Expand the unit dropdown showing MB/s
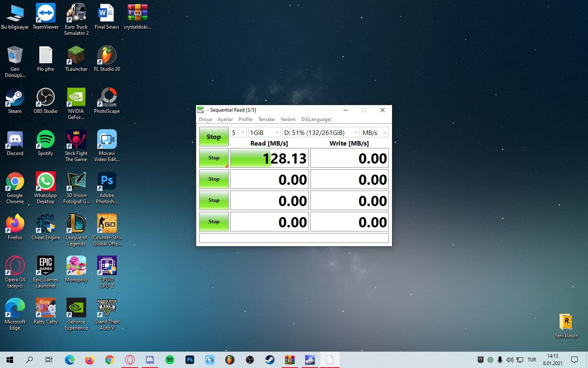The width and height of the screenshot is (588, 368). tap(374, 132)
